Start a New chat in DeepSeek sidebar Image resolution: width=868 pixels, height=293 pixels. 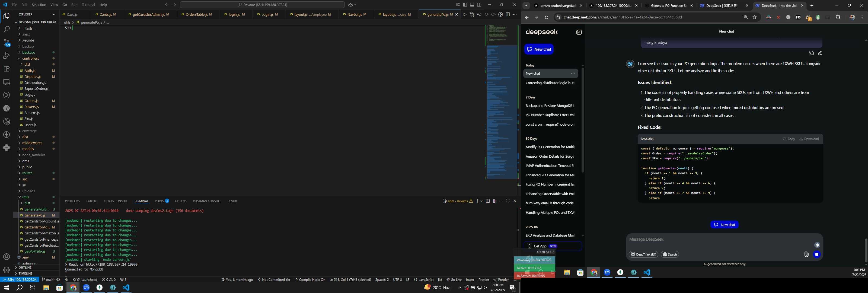(x=539, y=49)
